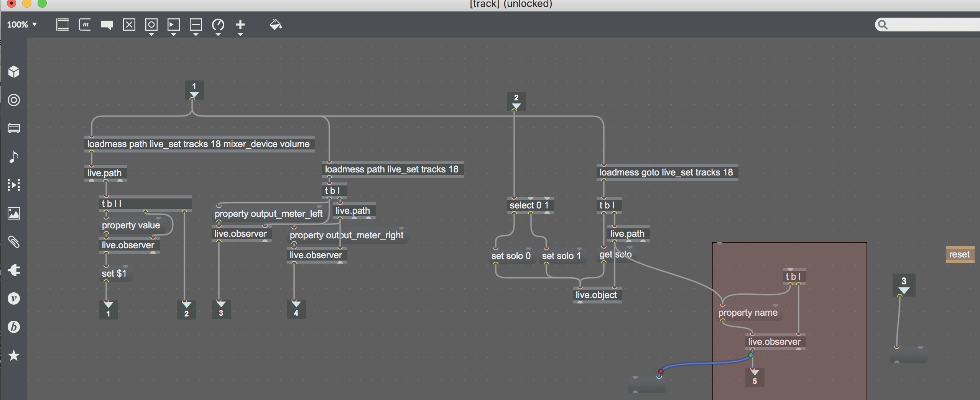The image size is (980, 400).
Task: Select live.observer under property output_meter_left
Action: (x=242, y=234)
